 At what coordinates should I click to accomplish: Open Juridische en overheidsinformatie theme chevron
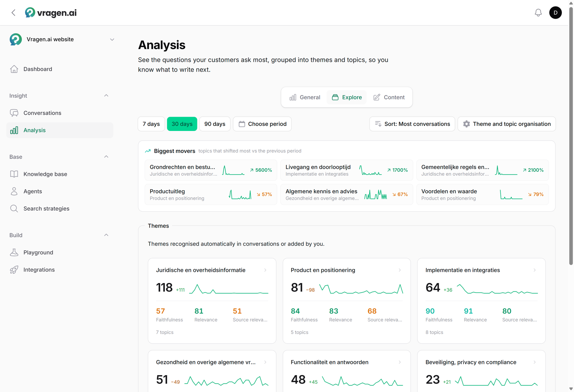tap(265, 270)
